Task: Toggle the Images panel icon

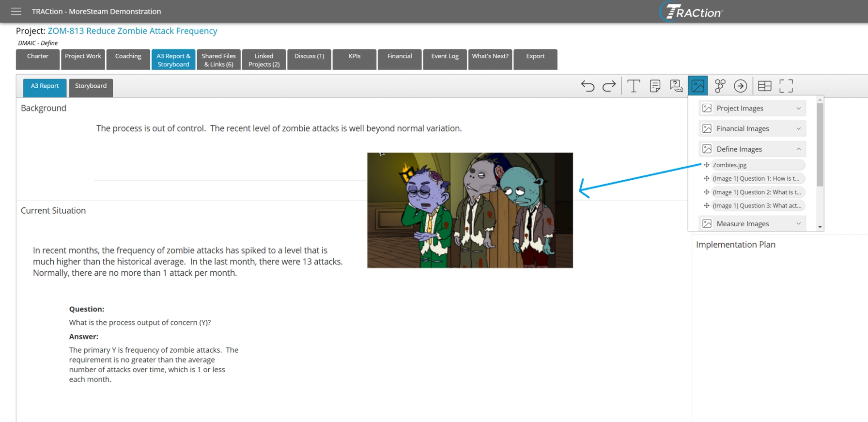Action: point(698,86)
